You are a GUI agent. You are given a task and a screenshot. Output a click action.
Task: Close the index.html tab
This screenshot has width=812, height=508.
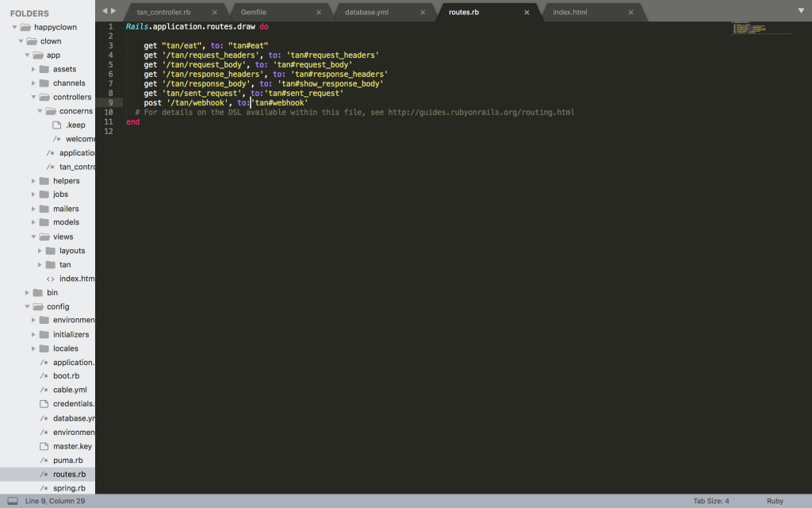pos(630,13)
